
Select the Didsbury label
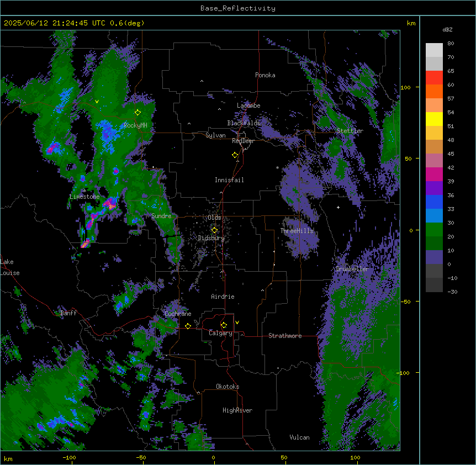tap(211, 238)
